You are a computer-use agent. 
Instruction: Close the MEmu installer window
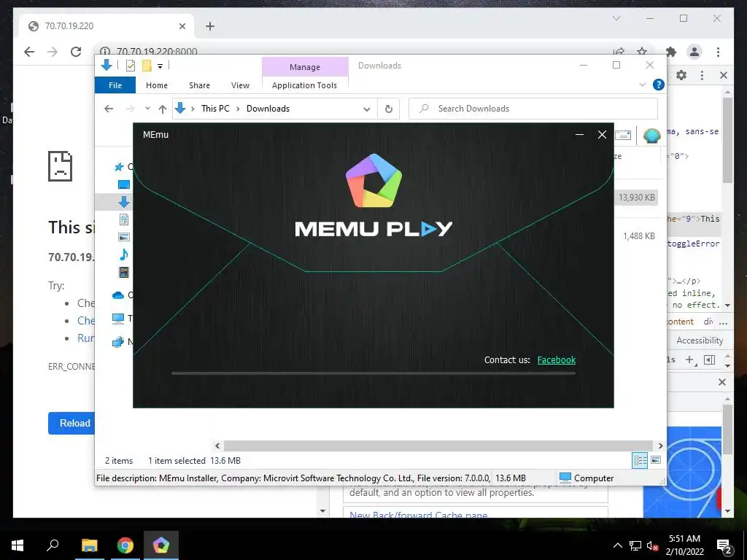(x=602, y=135)
